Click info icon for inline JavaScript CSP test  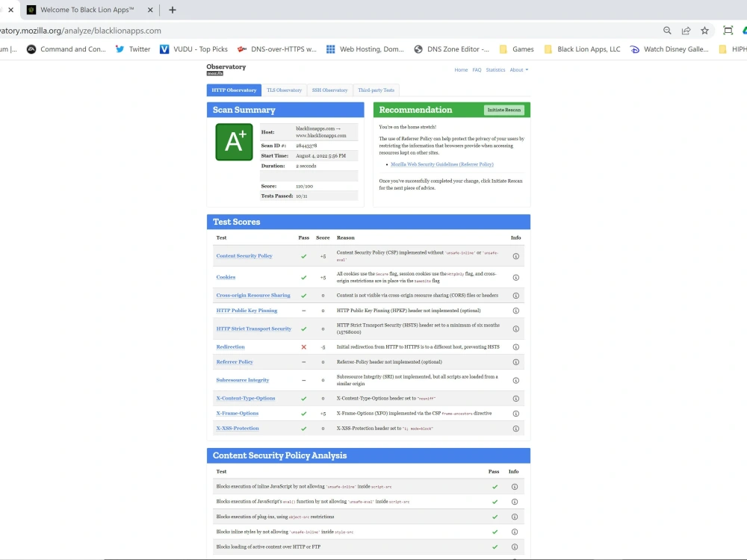tap(515, 487)
